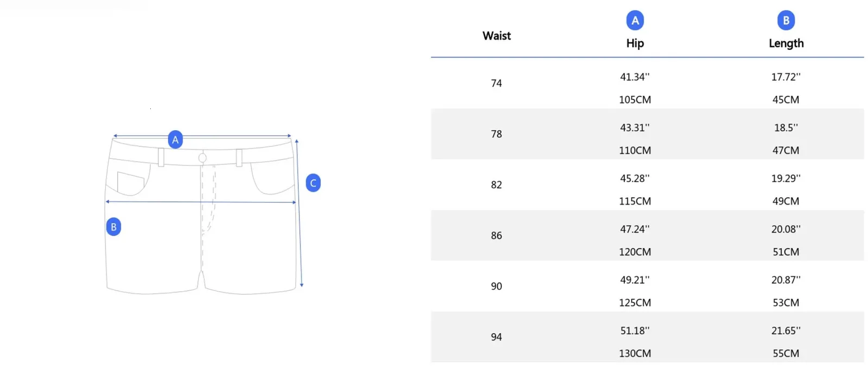Screen dimensions: 868x382
Task: Select the blue B badge above Length
Action: point(786,21)
